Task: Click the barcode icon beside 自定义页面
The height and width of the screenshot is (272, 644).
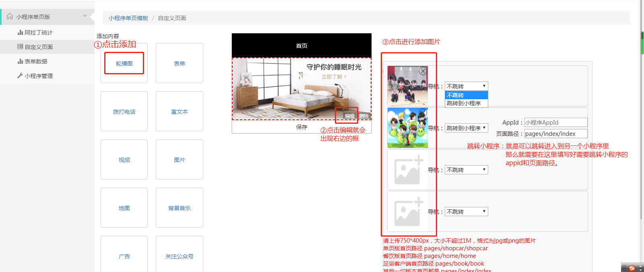Action: [20, 47]
